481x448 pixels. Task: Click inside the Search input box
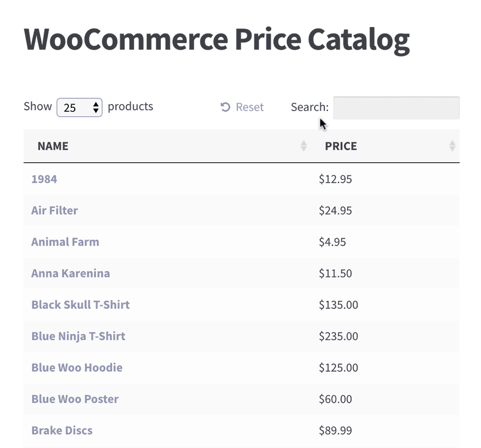pyautogui.click(x=396, y=107)
